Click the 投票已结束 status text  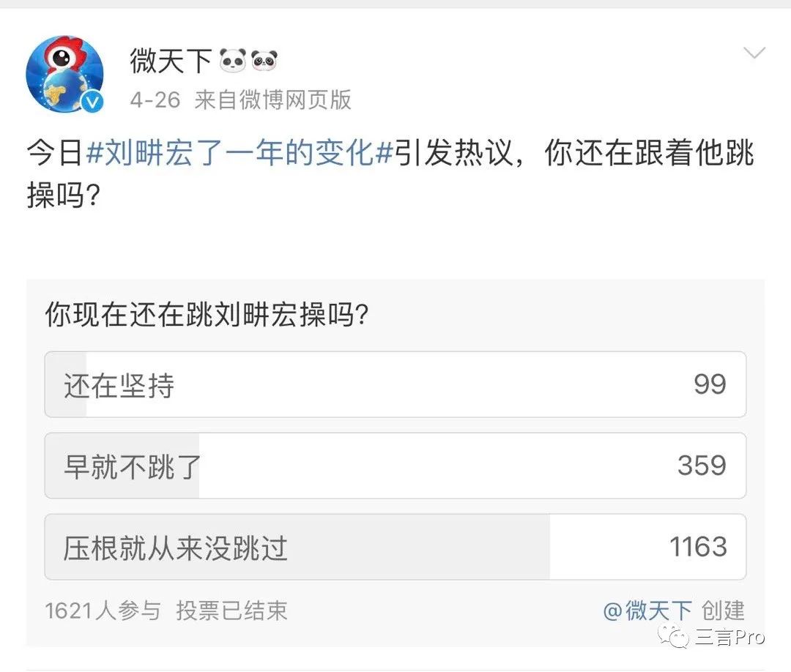(231, 611)
